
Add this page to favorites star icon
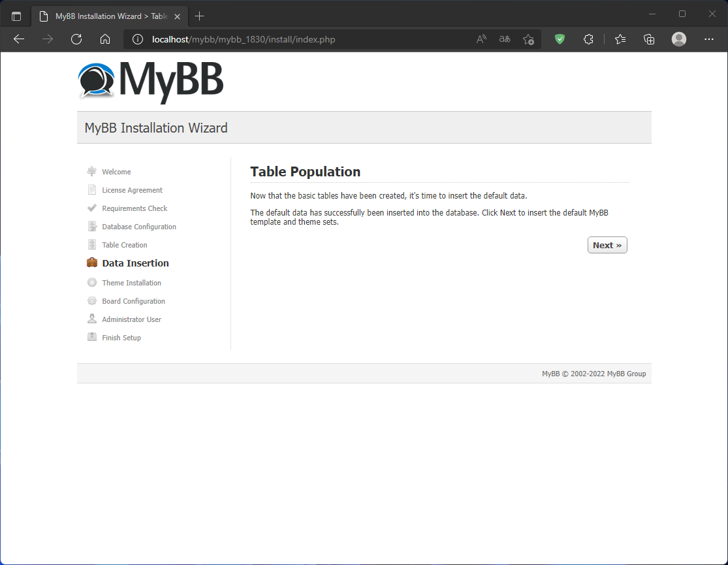(528, 39)
